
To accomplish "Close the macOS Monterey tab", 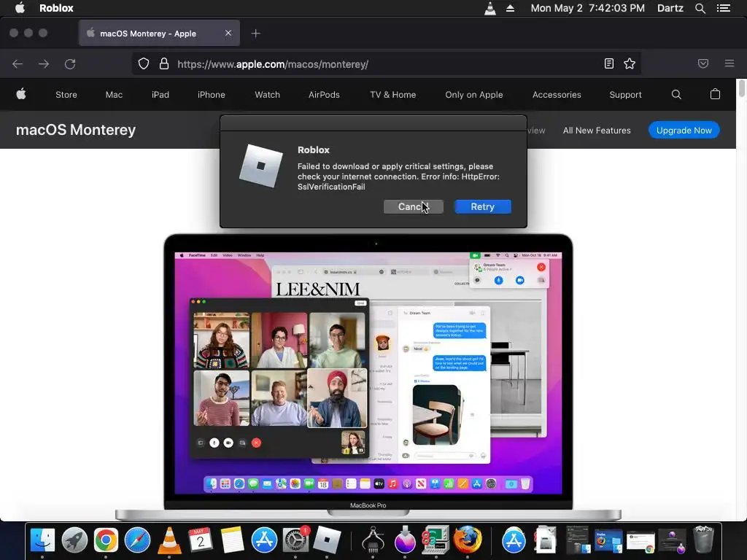I will [x=228, y=33].
